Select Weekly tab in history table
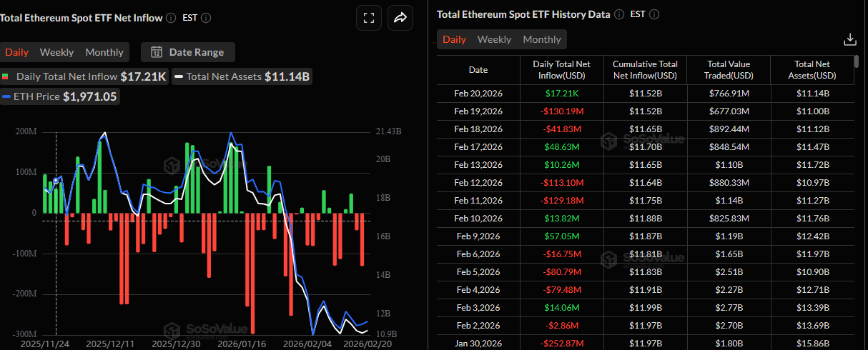Viewport: 868px width, 350px height. pyautogui.click(x=494, y=39)
